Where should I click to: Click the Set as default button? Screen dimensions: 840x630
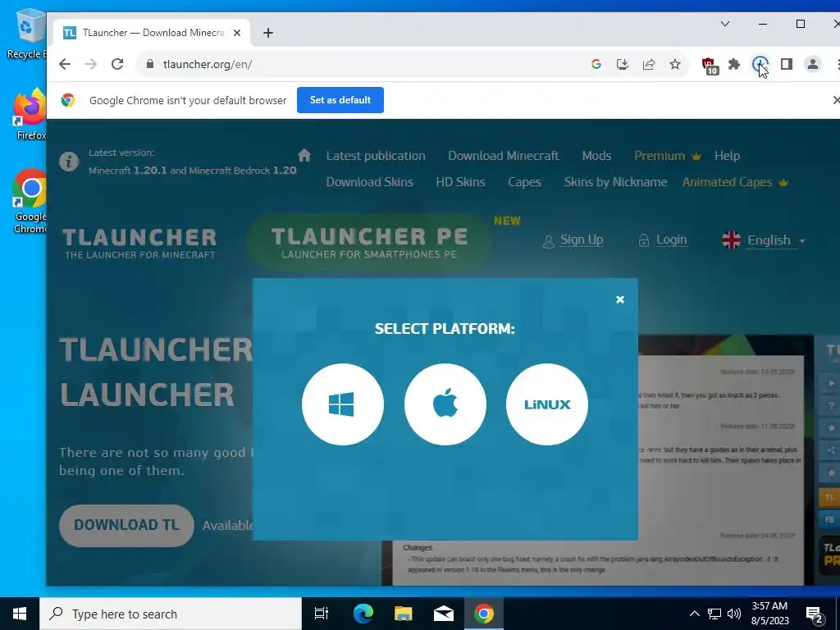tap(340, 100)
